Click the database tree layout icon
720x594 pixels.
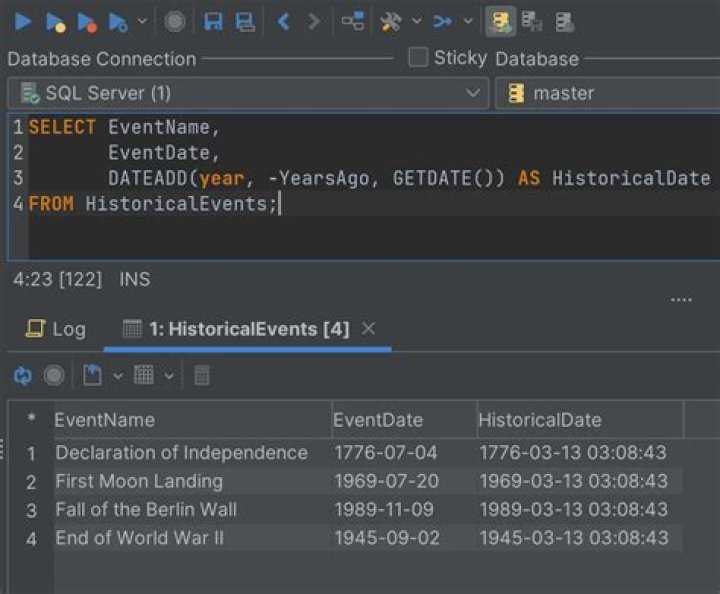click(532, 22)
